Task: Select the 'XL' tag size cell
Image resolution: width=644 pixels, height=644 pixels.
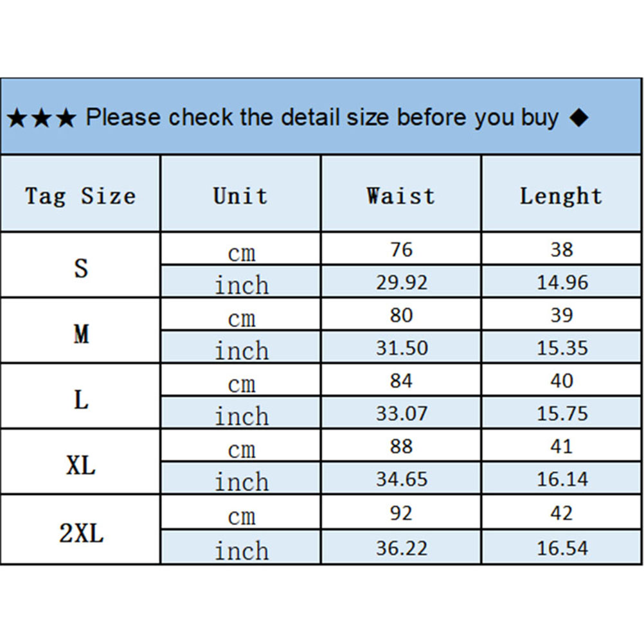Action: pyautogui.click(x=80, y=465)
